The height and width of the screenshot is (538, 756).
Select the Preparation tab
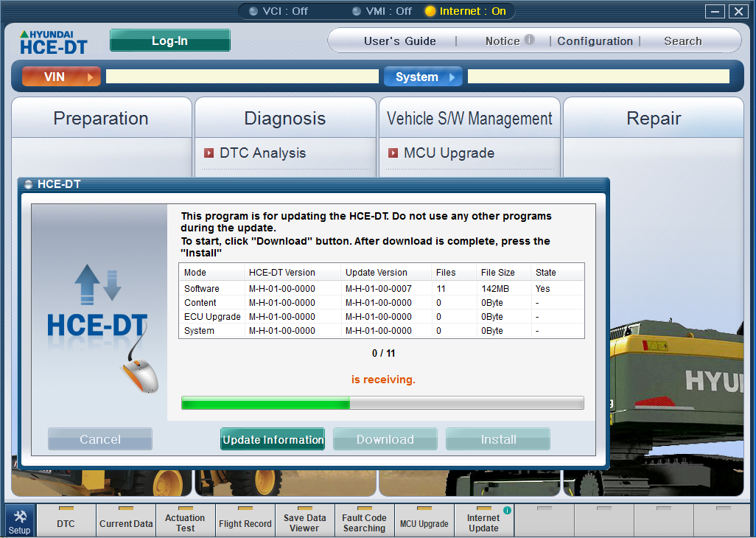[101, 118]
